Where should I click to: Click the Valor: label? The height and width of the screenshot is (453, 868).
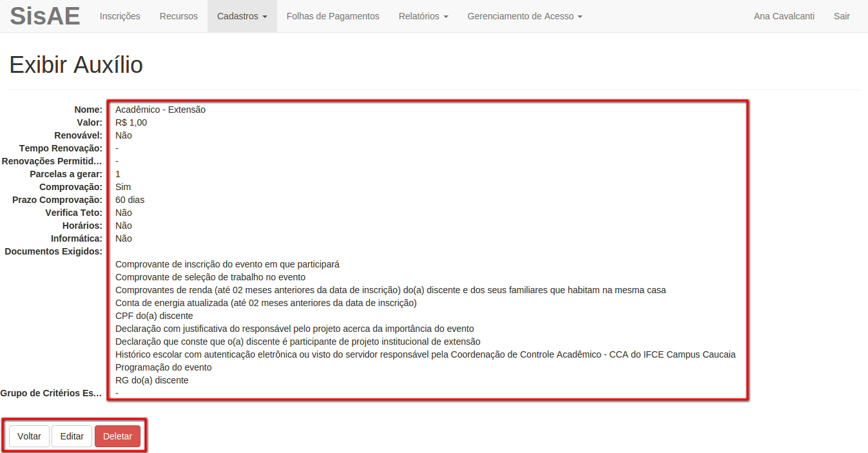tap(90, 122)
